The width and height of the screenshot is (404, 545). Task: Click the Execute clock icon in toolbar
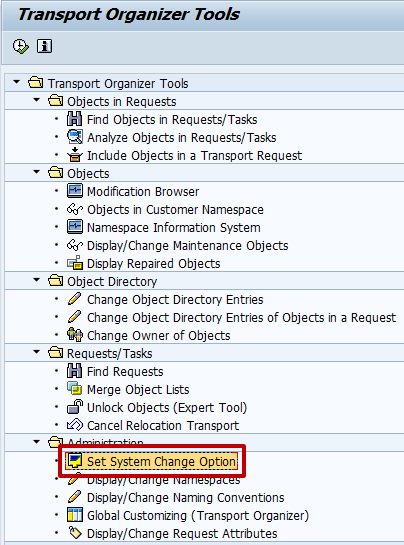tap(21, 46)
